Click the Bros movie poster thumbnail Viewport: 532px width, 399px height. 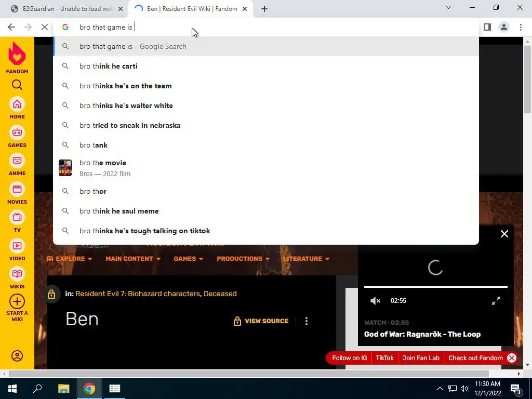(x=65, y=168)
